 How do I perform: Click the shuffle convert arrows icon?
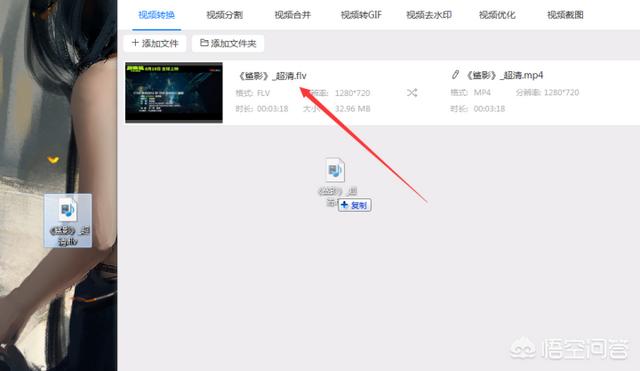pyautogui.click(x=412, y=93)
